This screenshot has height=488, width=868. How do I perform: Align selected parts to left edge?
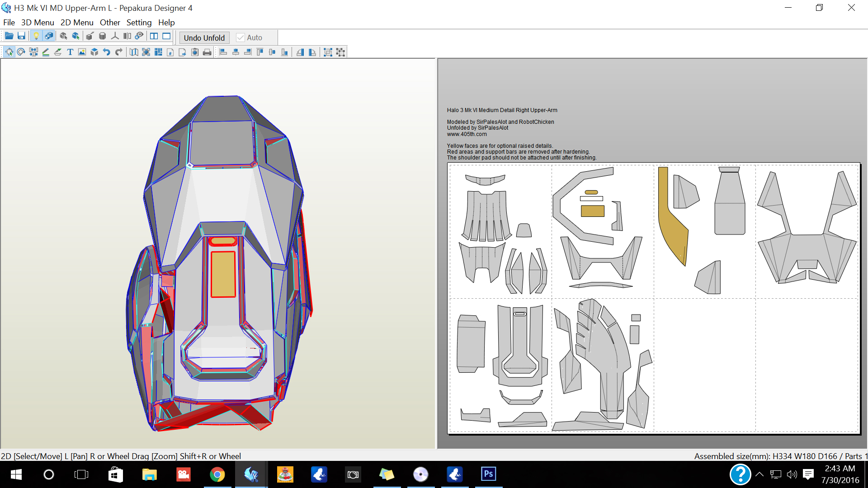click(x=223, y=52)
